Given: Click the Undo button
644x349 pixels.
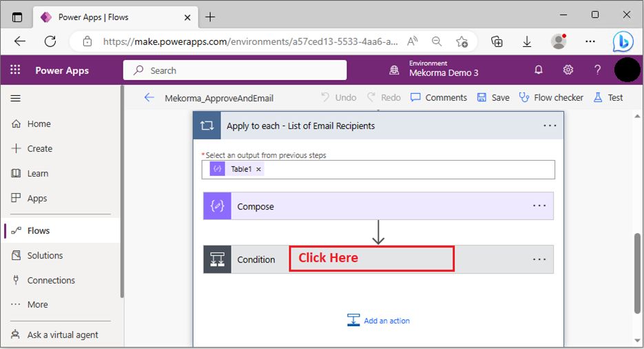Looking at the screenshot, I should 339,97.
